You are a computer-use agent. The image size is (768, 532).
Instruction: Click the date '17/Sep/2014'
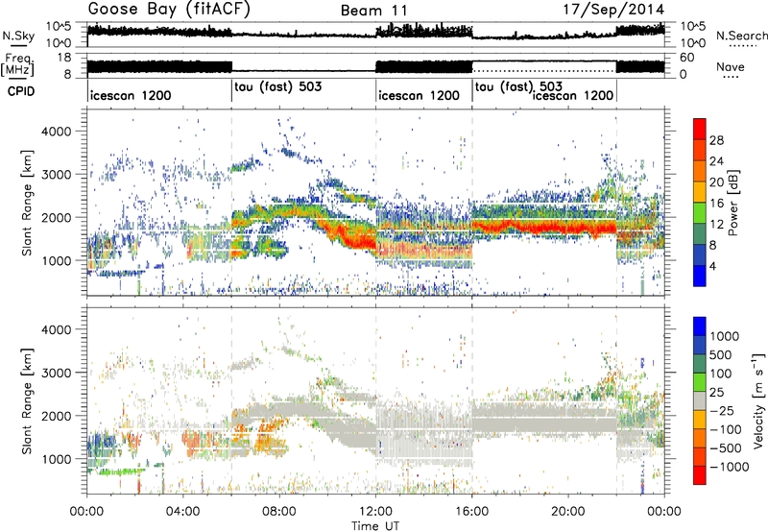pos(613,10)
